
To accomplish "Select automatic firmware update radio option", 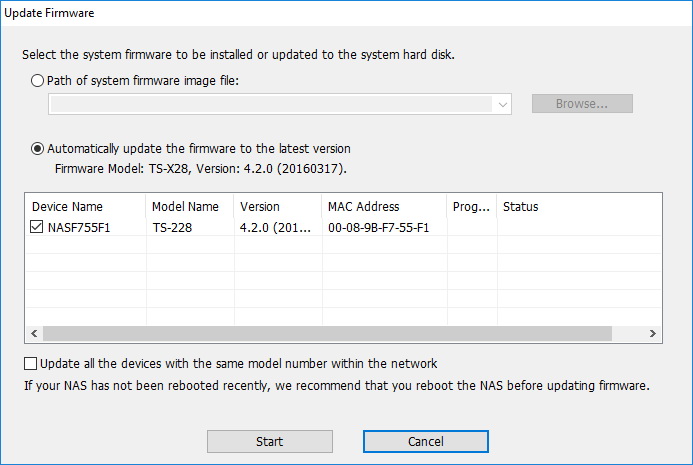I will coord(39,149).
